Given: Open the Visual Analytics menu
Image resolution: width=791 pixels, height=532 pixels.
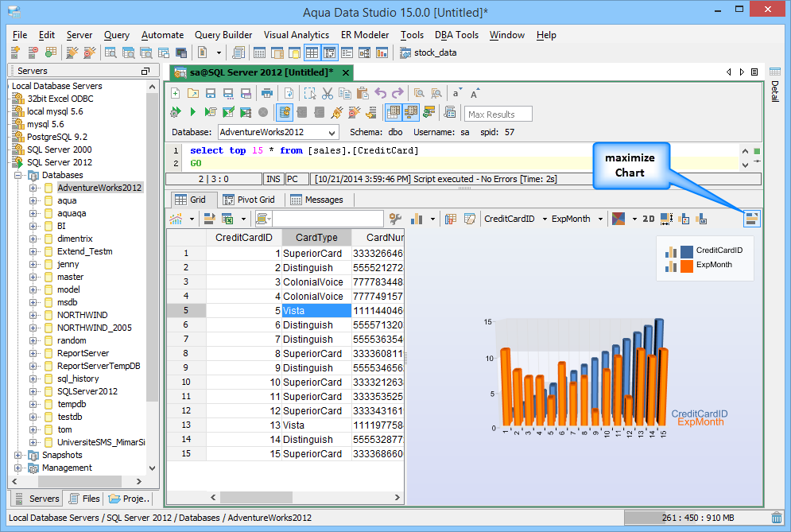Looking at the screenshot, I should 296,35.
